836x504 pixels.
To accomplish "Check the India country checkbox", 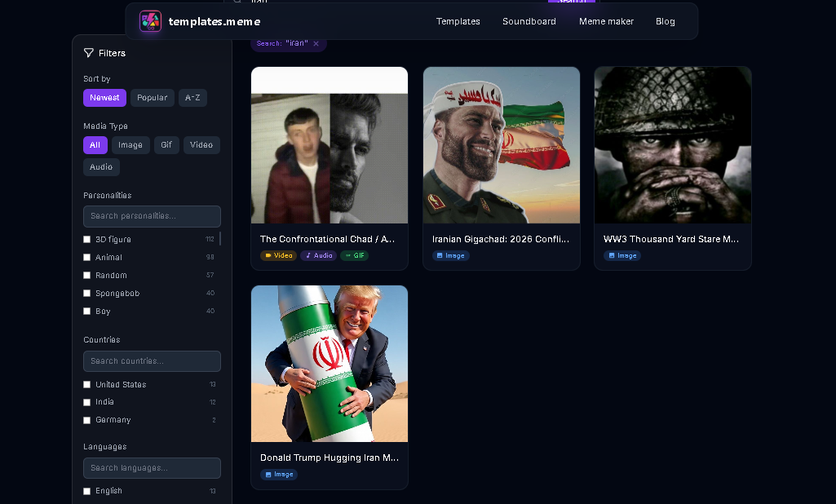I will [87, 402].
